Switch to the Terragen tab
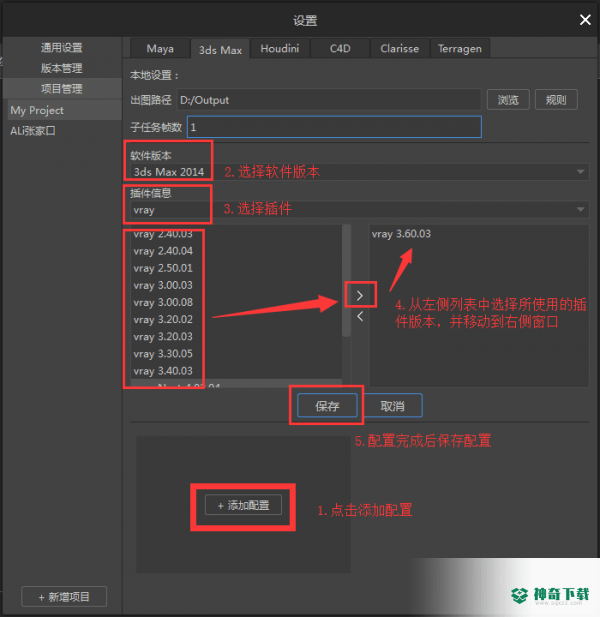This screenshot has width=600, height=617. click(460, 48)
